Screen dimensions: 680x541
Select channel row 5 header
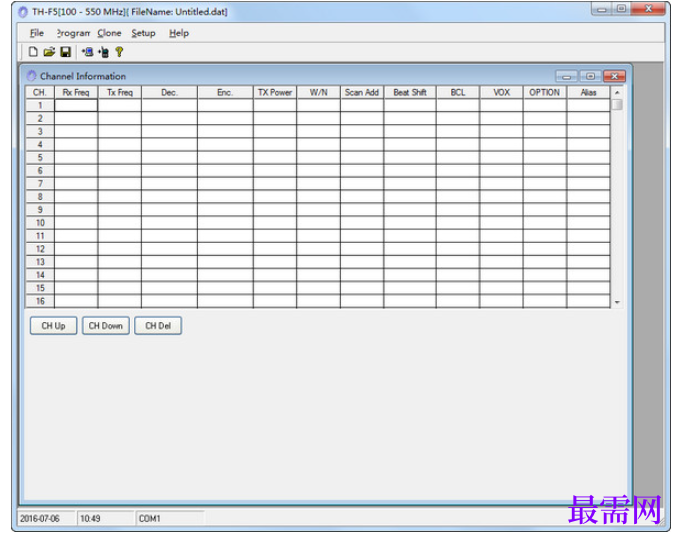(40, 157)
